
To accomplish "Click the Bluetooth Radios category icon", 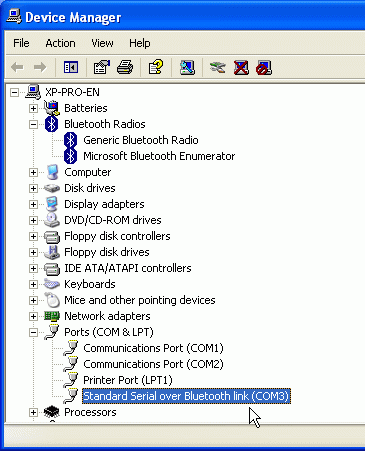I will pos(51,124).
